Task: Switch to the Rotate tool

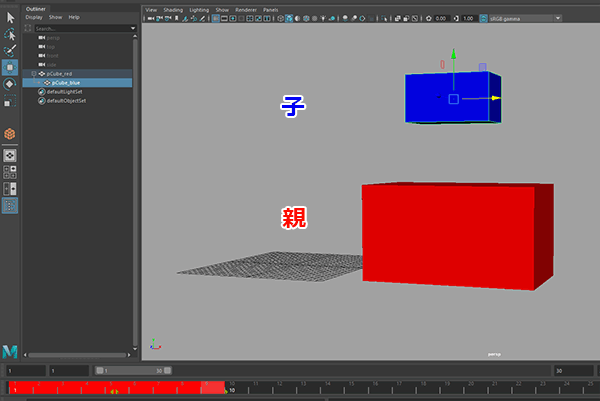Action: 10,84
